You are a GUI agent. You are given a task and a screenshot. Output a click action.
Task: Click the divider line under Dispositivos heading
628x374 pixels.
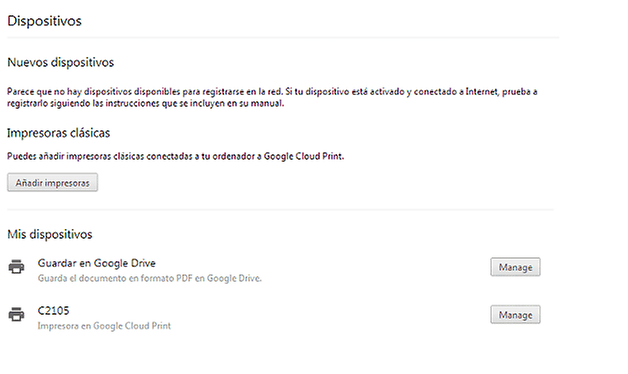click(283, 37)
